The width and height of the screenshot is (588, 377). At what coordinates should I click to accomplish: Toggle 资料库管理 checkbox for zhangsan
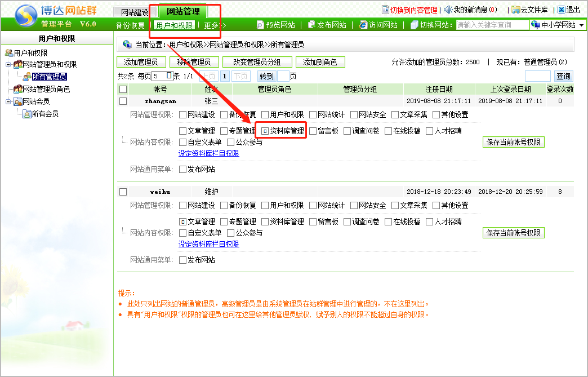tap(265, 131)
